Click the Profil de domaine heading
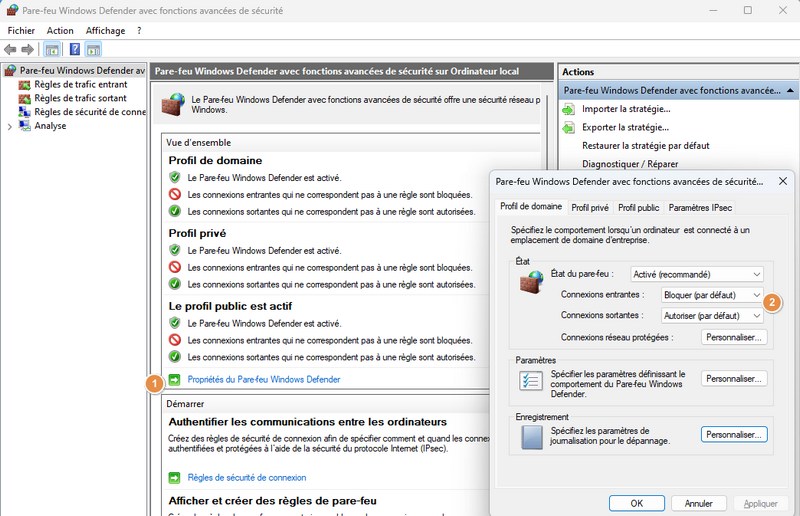Viewport: 800px width, 516px height. click(x=215, y=160)
